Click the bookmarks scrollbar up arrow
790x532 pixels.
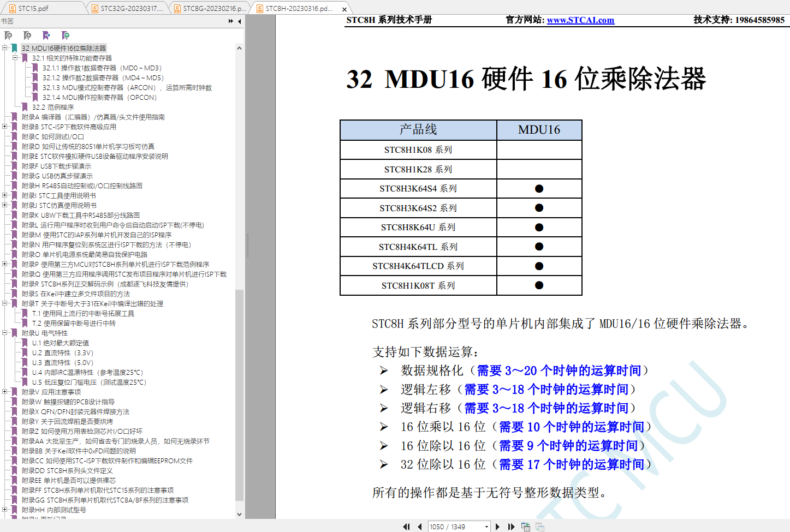(x=239, y=48)
